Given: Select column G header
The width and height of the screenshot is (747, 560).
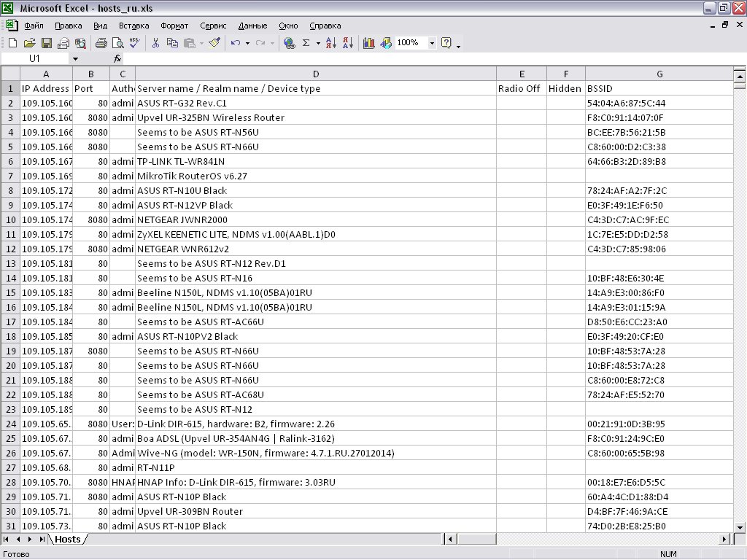Looking at the screenshot, I should [x=659, y=74].
